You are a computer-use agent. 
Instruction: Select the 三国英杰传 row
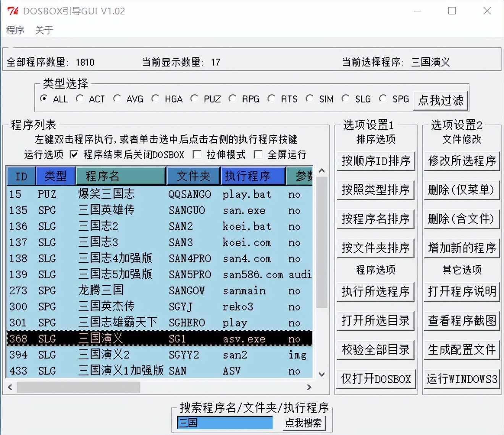(x=160, y=307)
